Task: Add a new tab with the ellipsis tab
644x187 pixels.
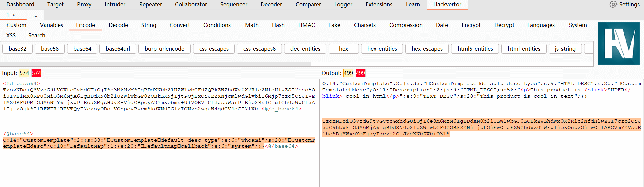Action: click(35, 15)
